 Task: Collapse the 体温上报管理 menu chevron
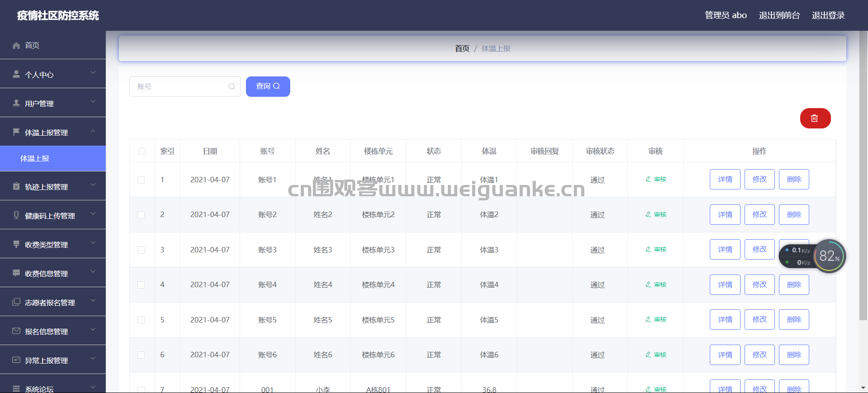click(93, 131)
